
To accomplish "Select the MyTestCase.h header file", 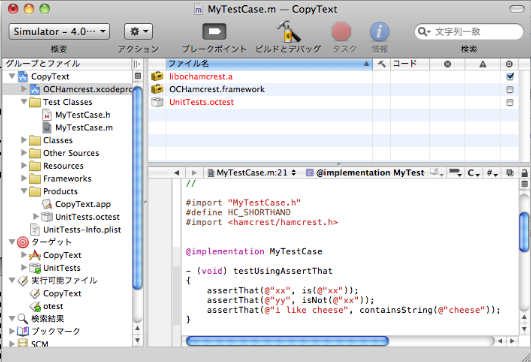I will point(83,115).
